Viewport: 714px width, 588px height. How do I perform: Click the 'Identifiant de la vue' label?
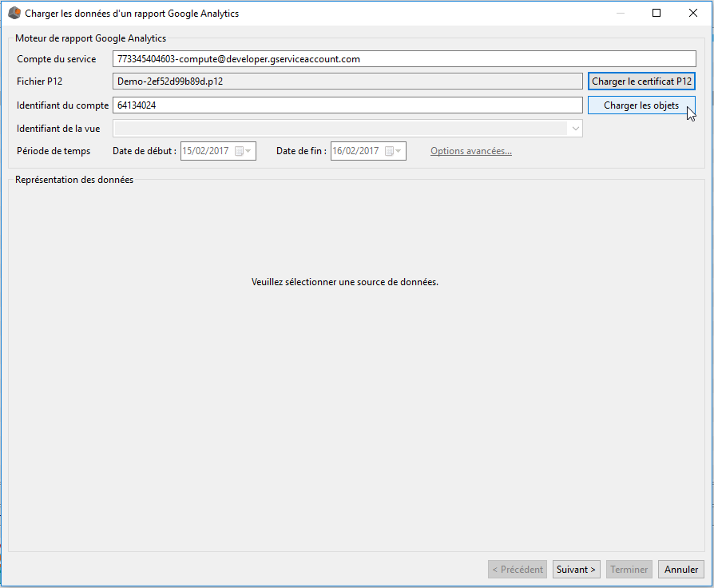click(58, 129)
